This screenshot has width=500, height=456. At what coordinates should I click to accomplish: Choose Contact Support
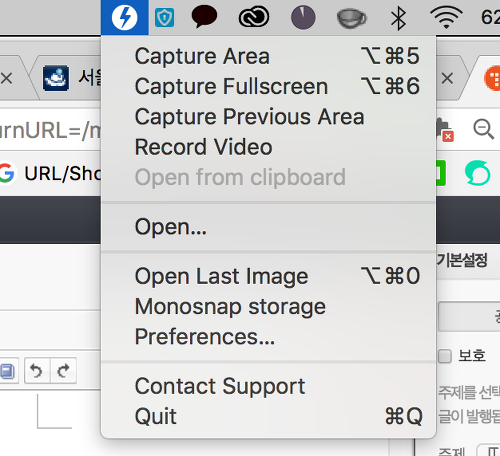click(269, 386)
